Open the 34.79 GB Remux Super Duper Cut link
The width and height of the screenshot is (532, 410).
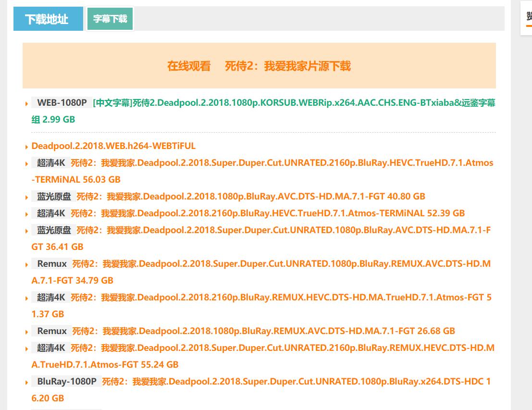tap(261, 272)
